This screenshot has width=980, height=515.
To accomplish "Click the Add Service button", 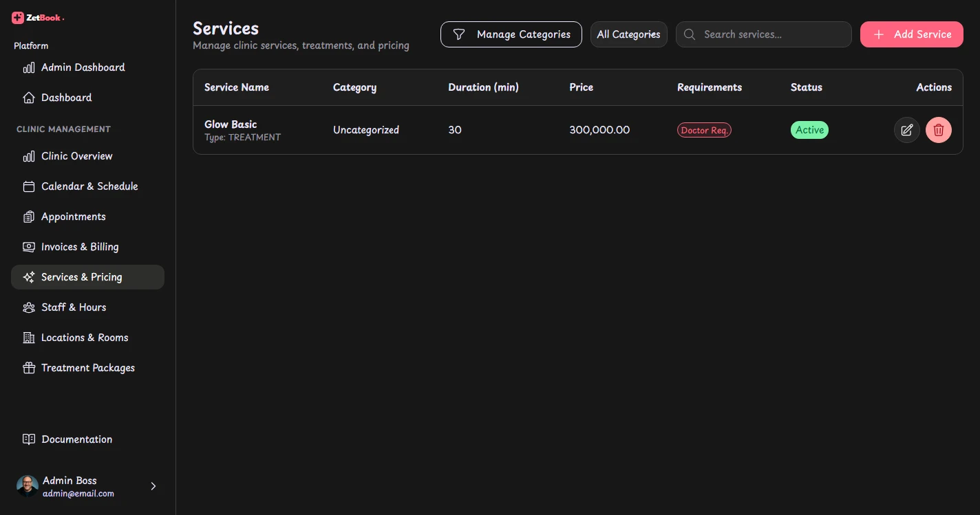I will tap(912, 34).
